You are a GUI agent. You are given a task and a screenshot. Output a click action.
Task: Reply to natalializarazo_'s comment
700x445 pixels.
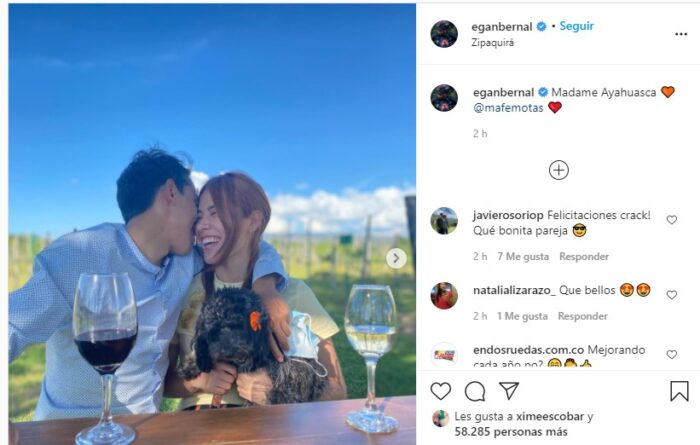click(x=583, y=316)
